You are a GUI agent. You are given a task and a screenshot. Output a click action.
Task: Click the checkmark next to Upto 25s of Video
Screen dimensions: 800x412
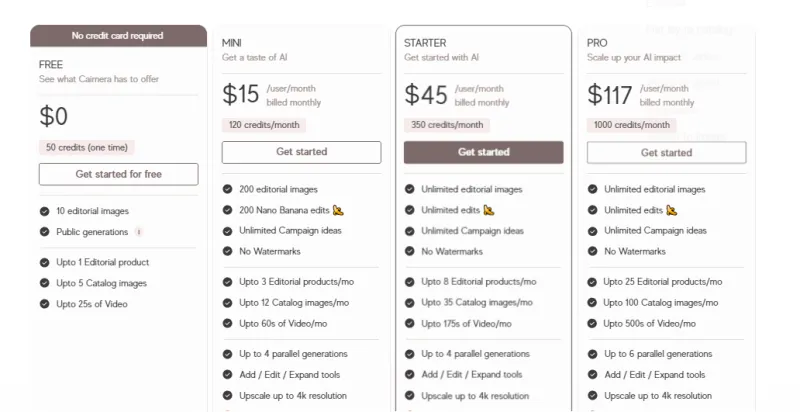(45, 304)
